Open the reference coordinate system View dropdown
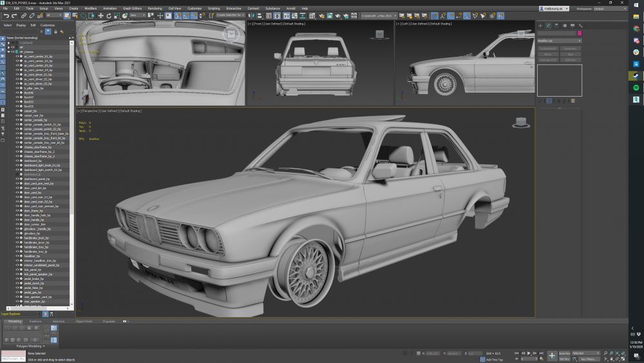 coord(138,15)
